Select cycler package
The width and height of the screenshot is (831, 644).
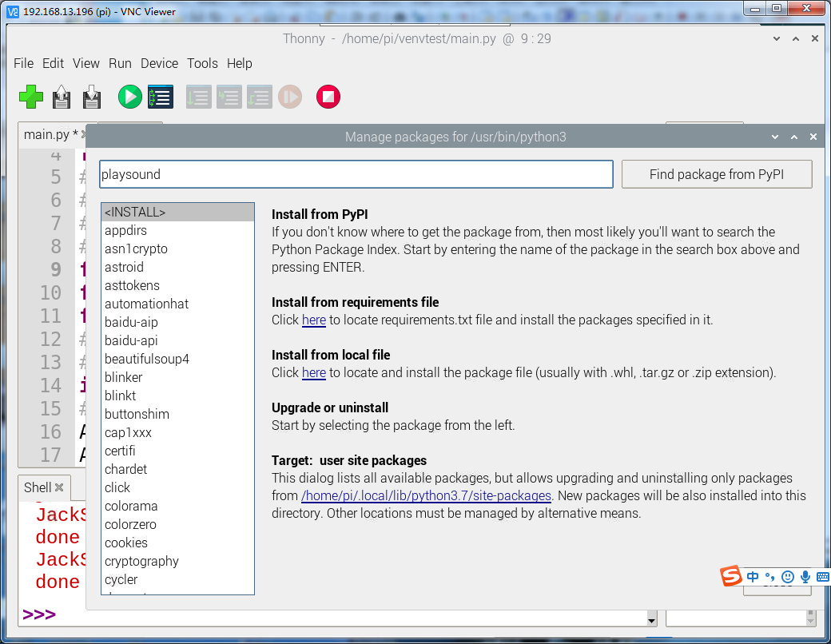pyautogui.click(x=177, y=579)
